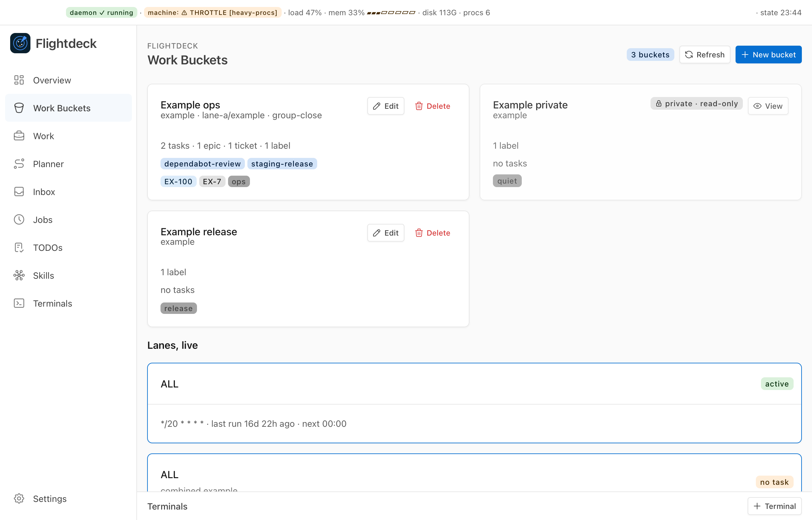
Task: Open the Inbox section
Action: click(69, 192)
